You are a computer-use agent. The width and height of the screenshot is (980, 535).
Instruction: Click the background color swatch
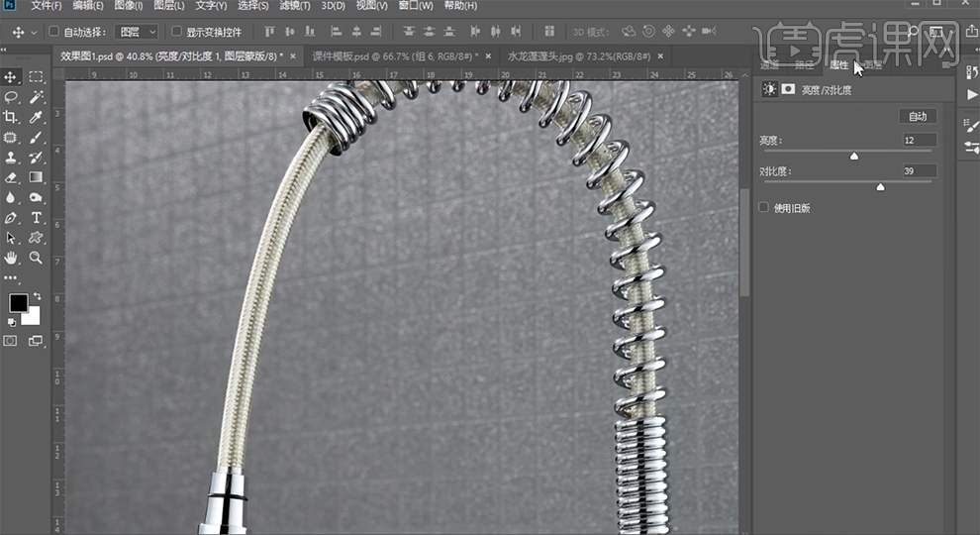click(x=33, y=318)
